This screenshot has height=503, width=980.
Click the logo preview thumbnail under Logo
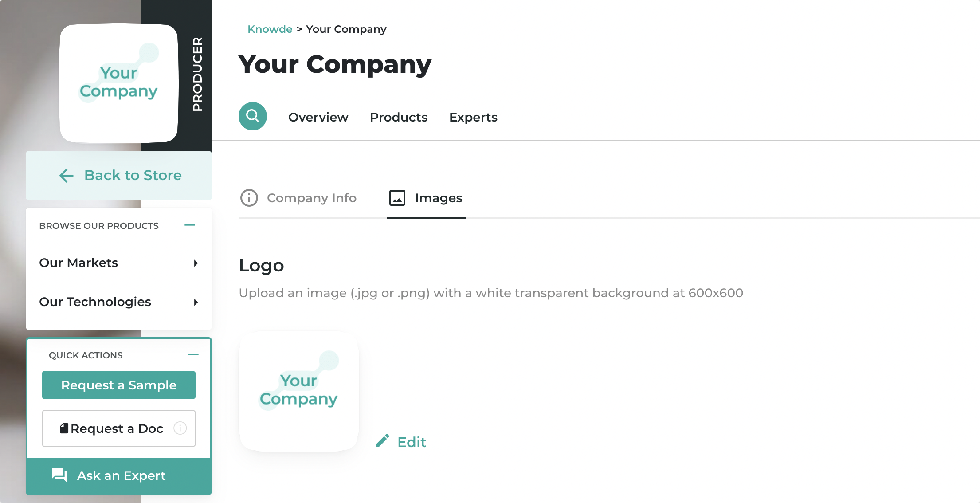click(299, 391)
